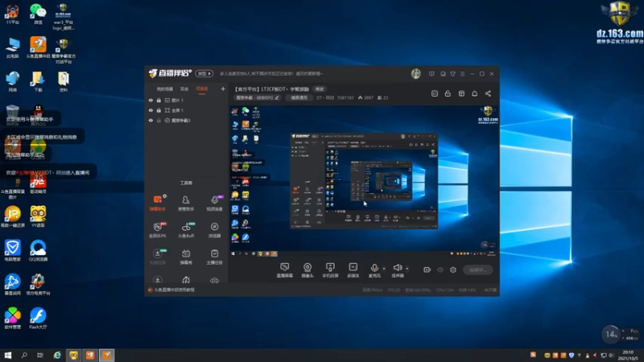Open the YY语音 desktop icon

pos(38,216)
